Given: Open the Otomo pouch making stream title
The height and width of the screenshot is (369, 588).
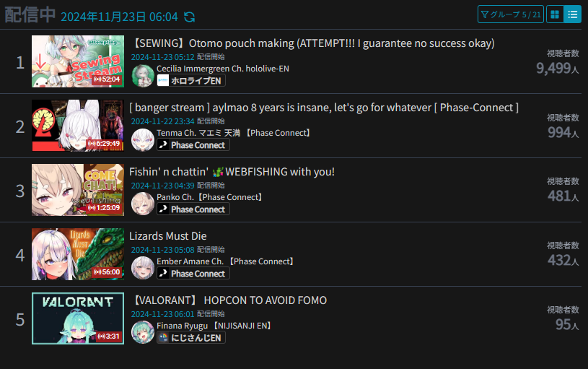Looking at the screenshot, I should point(312,43).
